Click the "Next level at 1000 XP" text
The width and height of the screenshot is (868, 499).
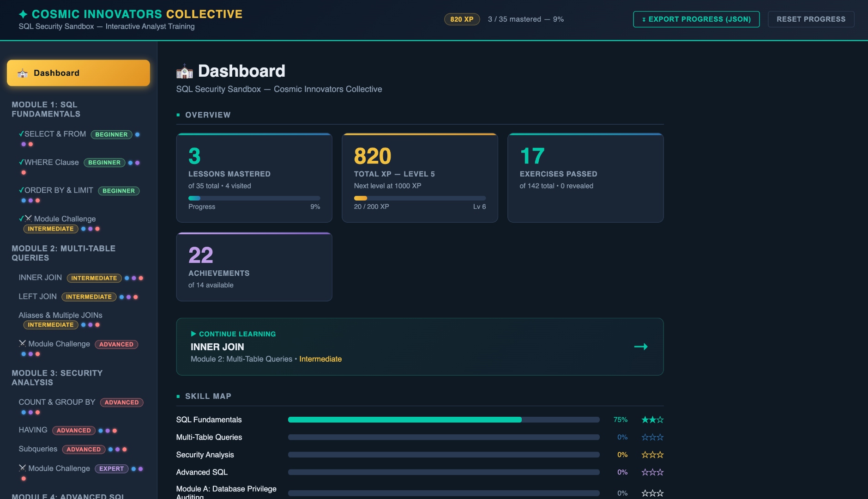click(387, 186)
